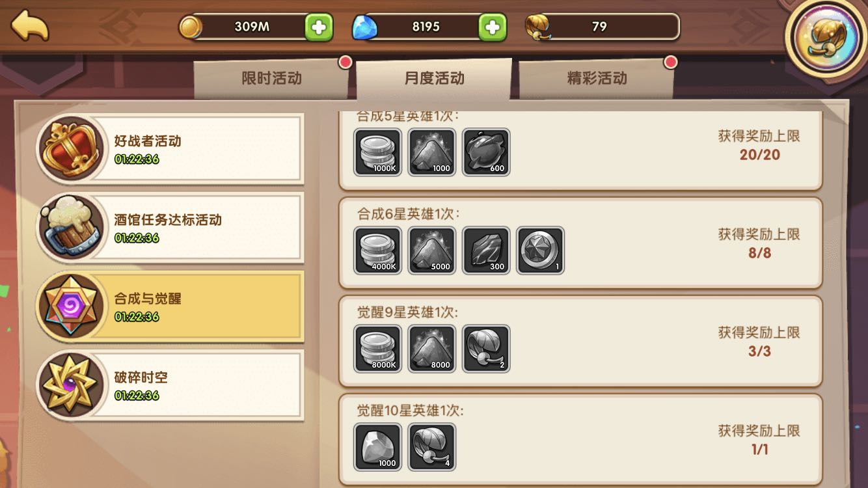This screenshot has height=488, width=868.
Task: Add gold with the green plus button
Action: (319, 27)
